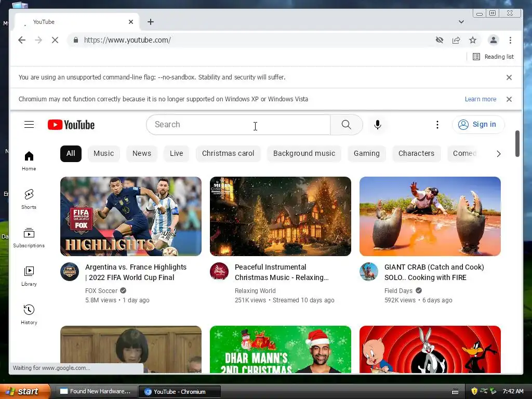Focus the YouTube Search input field
The height and width of the screenshot is (399, 532).
[238, 125]
